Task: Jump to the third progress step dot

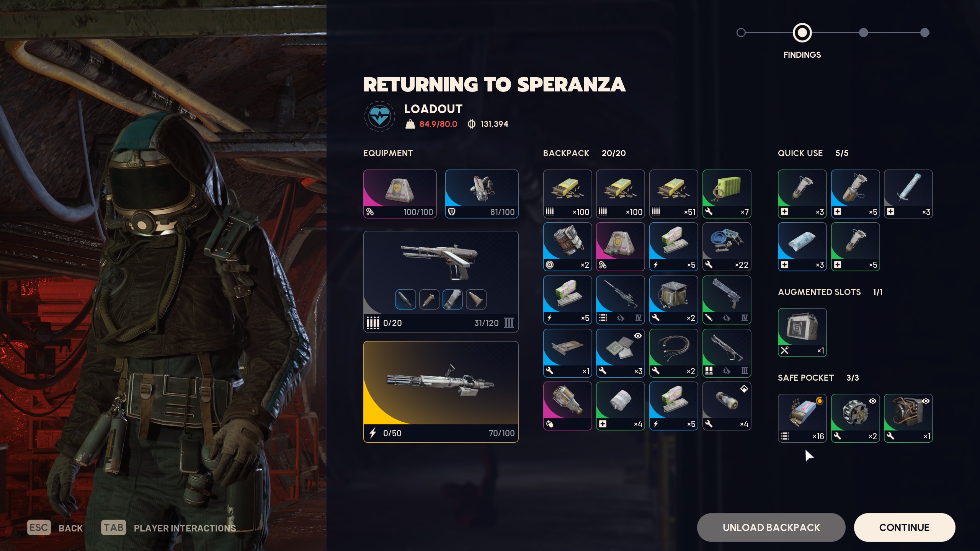Action: click(863, 33)
